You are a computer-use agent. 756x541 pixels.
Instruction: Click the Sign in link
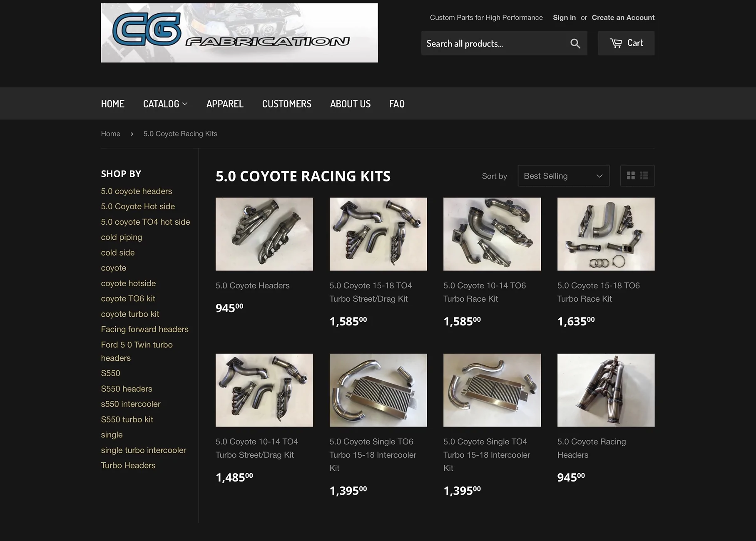tap(564, 17)
